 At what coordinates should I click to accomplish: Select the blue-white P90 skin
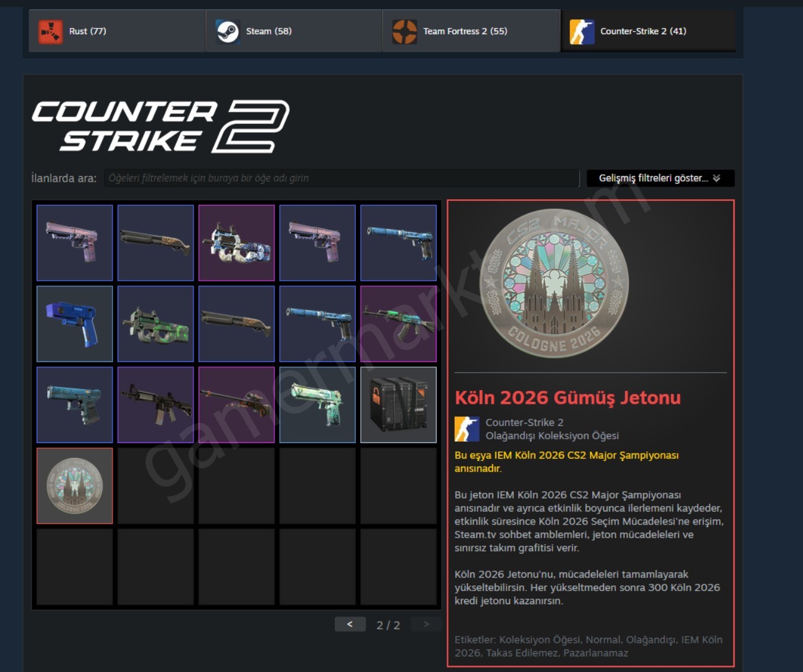[236, 243]
